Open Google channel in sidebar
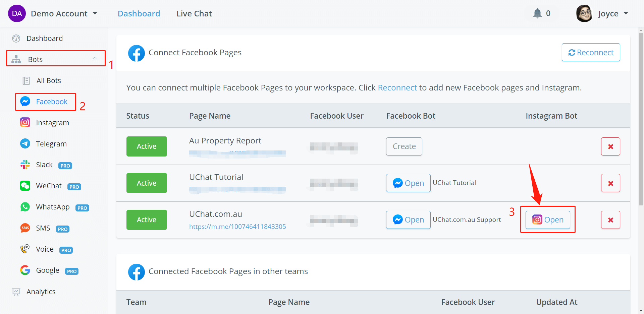The image size is (644, 314). point(48,270)
